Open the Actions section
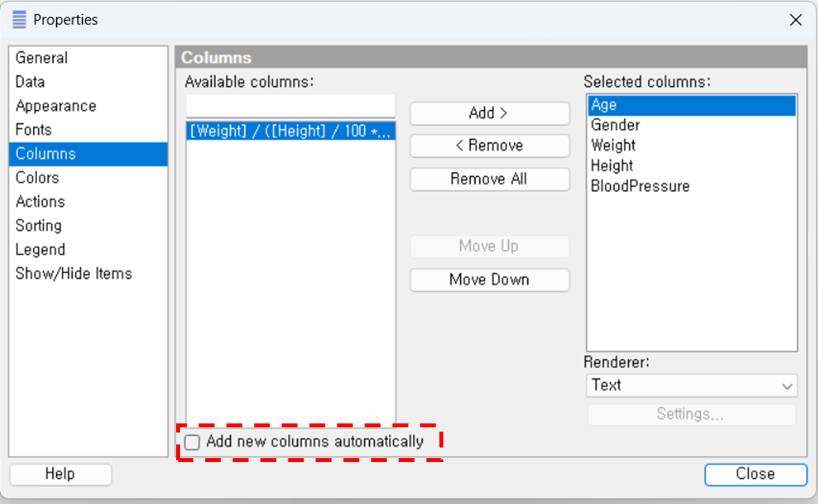This screenshot has width=818, height=504. 89,201
